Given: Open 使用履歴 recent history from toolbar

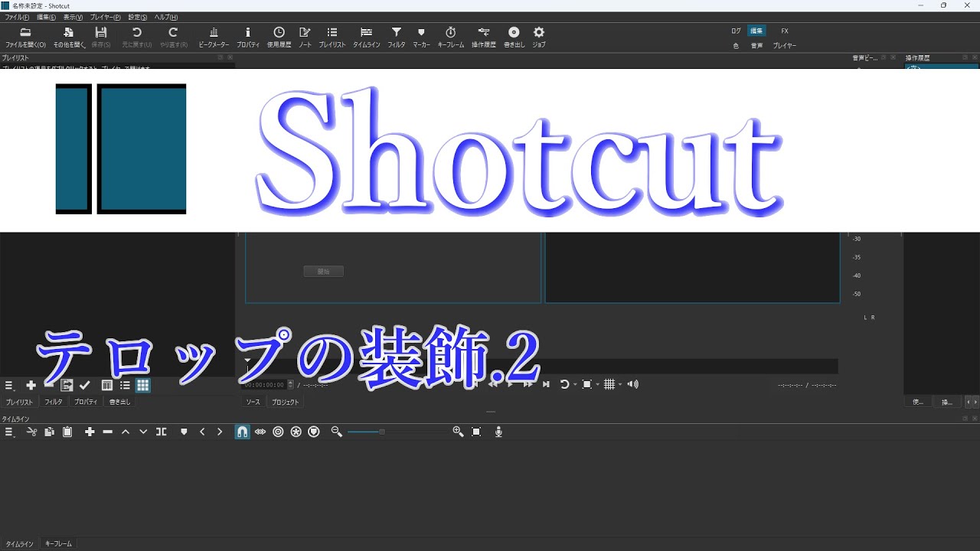Looking at the screenshot, I should click(279, 37).
